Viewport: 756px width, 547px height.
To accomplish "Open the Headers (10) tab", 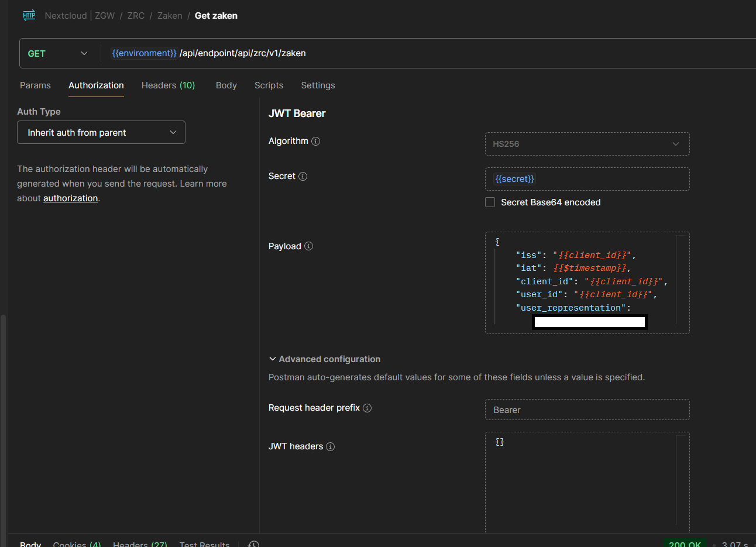I will pyautogui.click(x=168, y=85).
